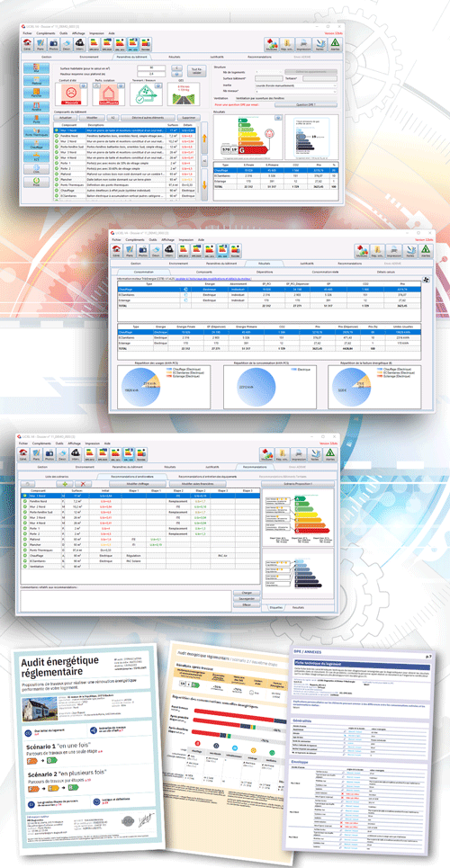The height and width of the screenshot is (868, 450).
Task: Open Notes icon in top window toolbar
Action: (319, 44)
